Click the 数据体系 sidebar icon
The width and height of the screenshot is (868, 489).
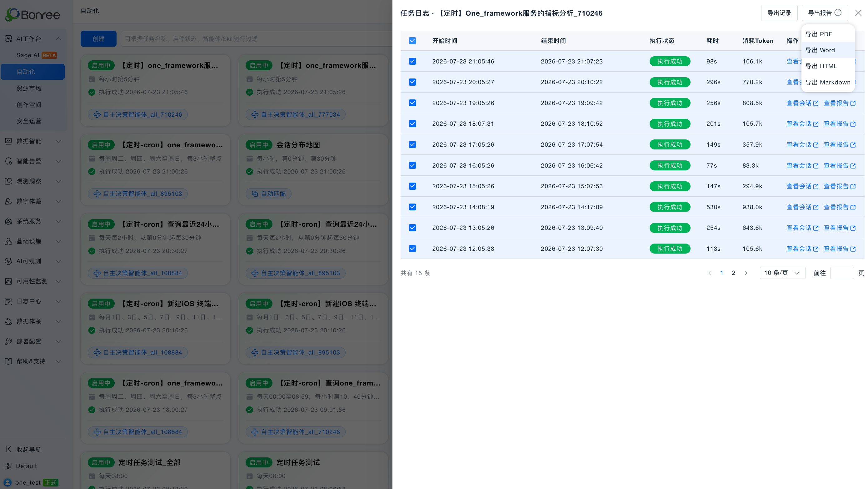point(8,321)
